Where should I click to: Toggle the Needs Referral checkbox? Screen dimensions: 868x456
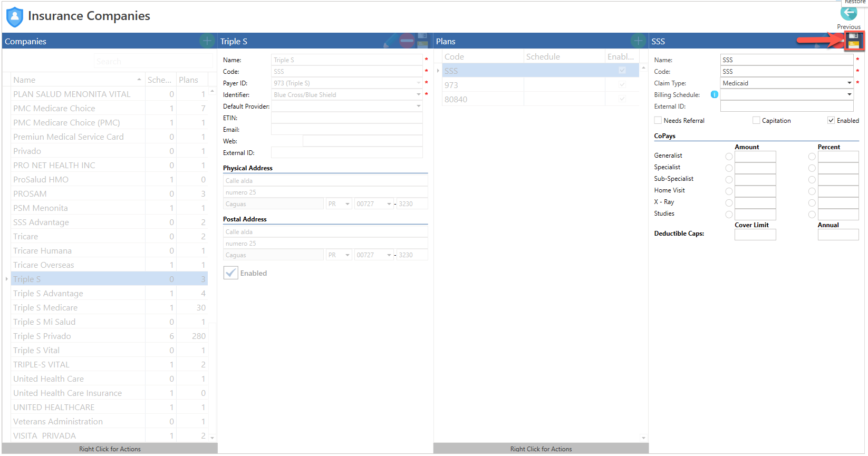click(658, 120)
